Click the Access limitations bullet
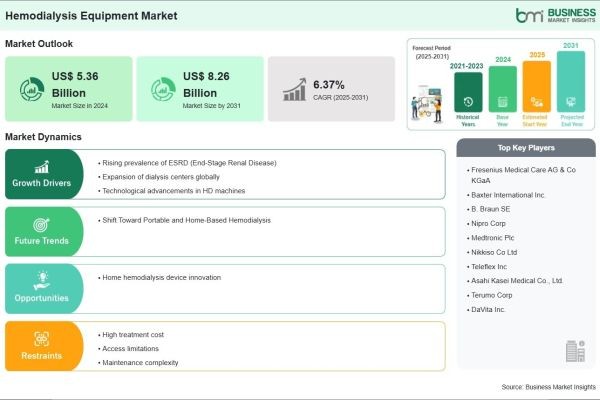The image size is (600, 400). click(129, 349)
